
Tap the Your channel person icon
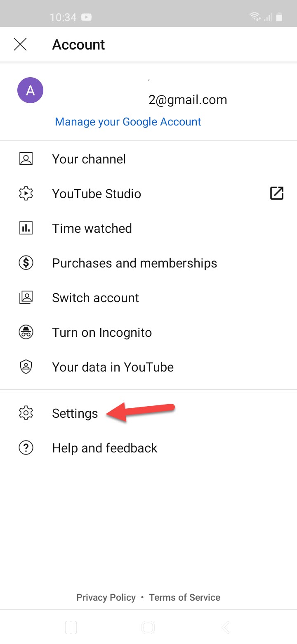(x=26, y=159)
